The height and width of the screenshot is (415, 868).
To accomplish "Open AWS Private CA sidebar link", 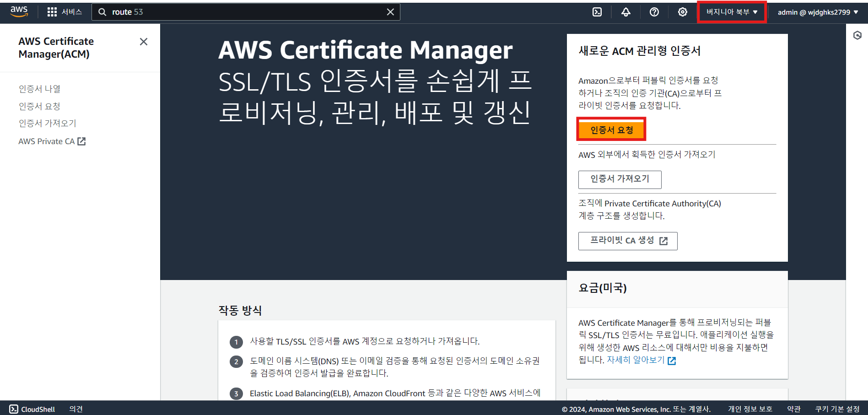I will pyautogui.click(x=47, y=141).
